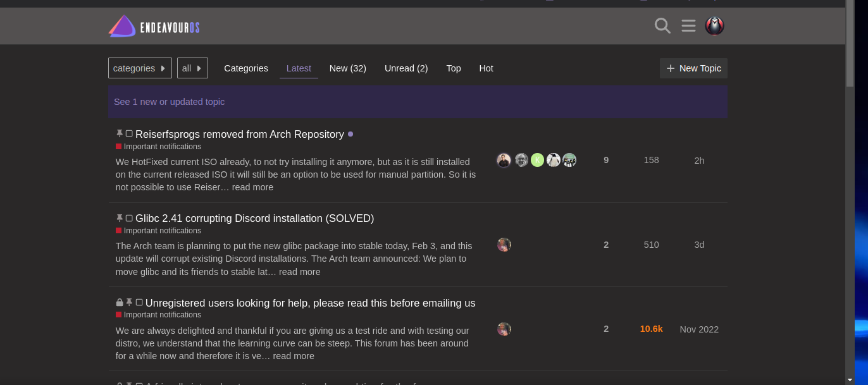Switch to the Latest tab
This screenshot has height=385, width=868.
(299, 68)
